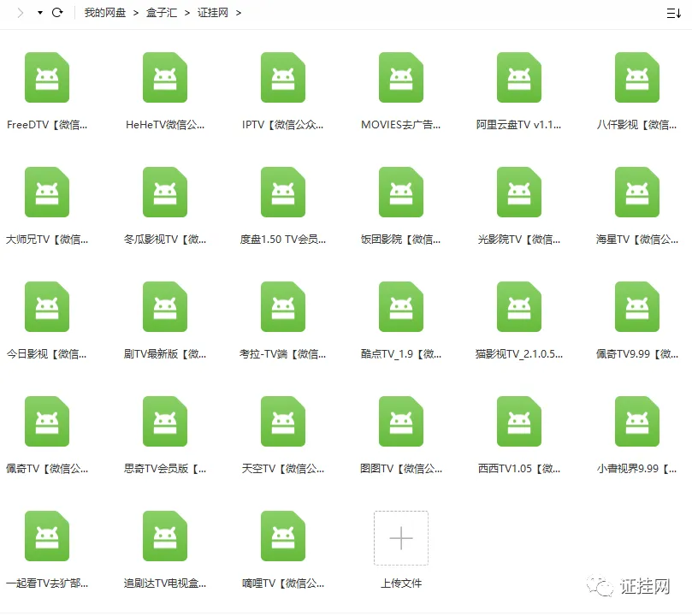Open the 天空TV APK file icon
Image resolution: width=692 pixels, height=616 pixels.
pyautogui.click(x=283, y=422)
